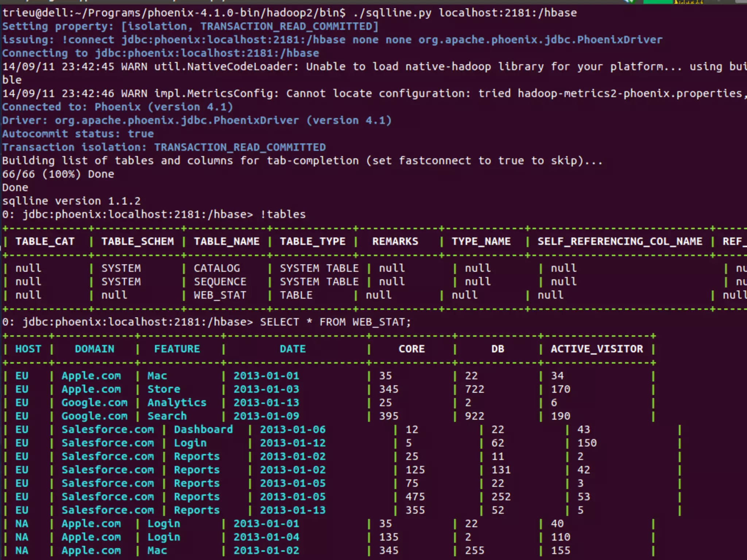Click the DB value '922'
This screenshot has width=747, height=560.
click(x=475, y=416)
